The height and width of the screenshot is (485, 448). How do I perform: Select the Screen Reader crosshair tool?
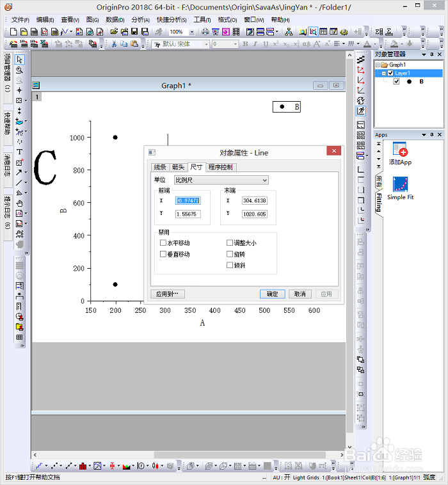tap(19, 90)
